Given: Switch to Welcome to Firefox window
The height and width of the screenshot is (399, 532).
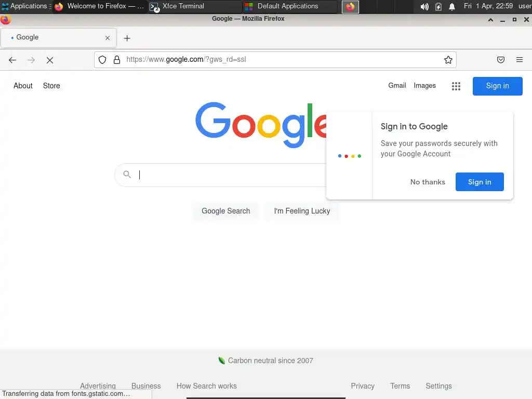Looking at the screenshot, I should pos(99,6).
